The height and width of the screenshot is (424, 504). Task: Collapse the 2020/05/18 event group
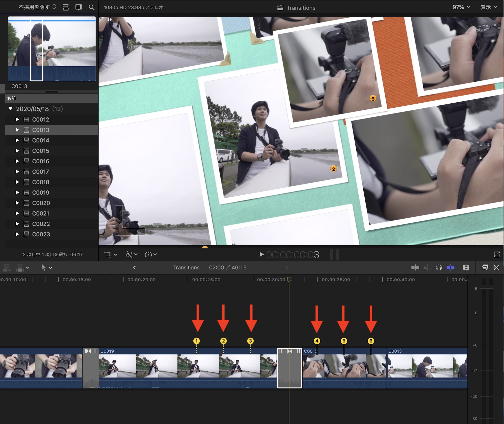click(11, 109)
